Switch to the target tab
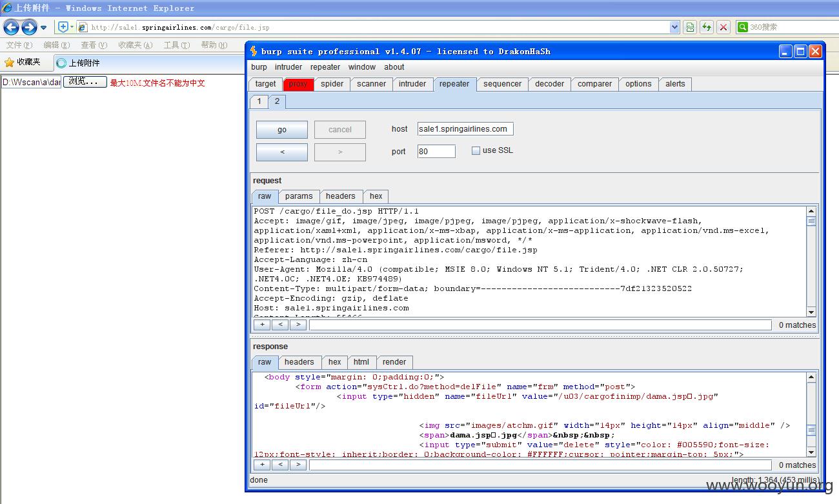 [x=265, y=84]
